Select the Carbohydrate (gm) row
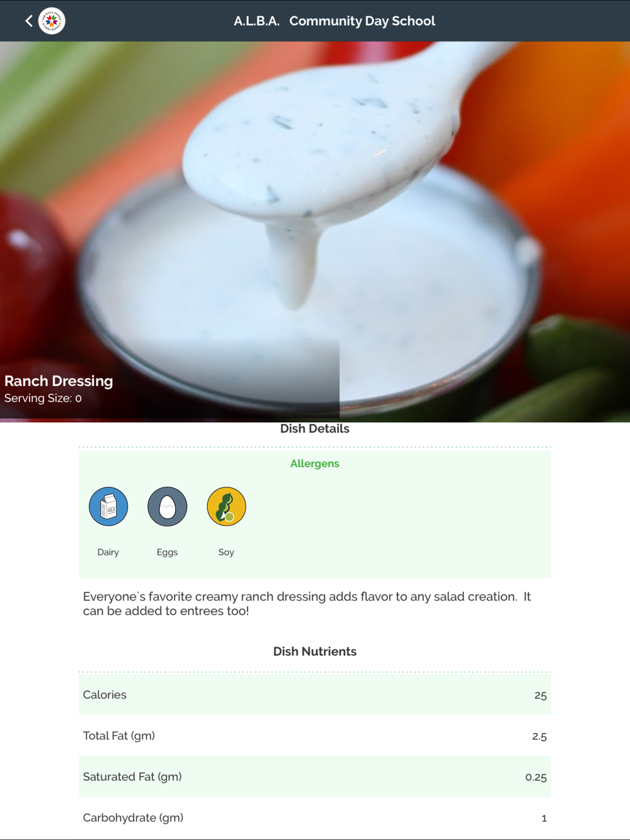Image resolution: width=630 pixels, height=840 pixels. coord(315,817)
